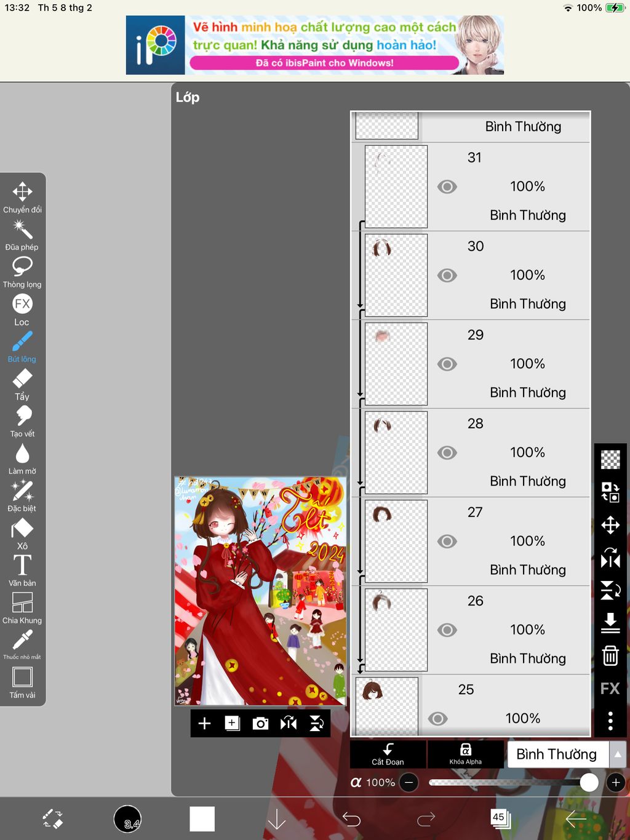Viewport: 630px width, 840px height.
Task: Toggle Cắt Đoạn clipping
Action: 388,754
